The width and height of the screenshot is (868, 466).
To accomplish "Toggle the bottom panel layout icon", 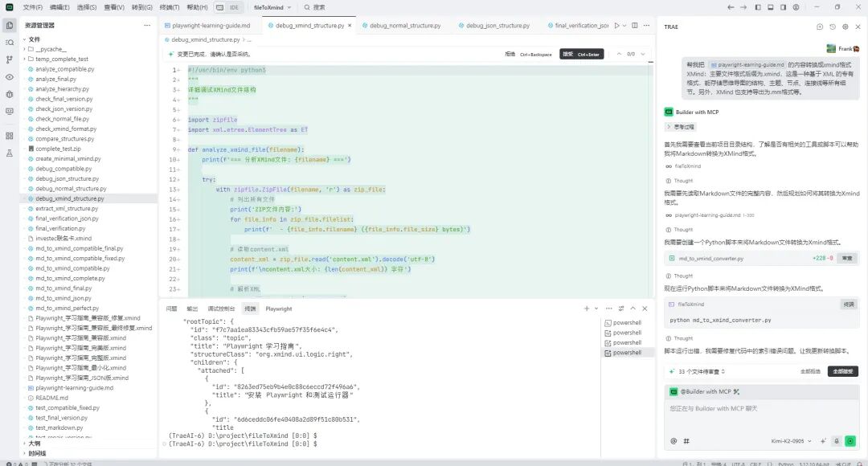I will [771, 7].
